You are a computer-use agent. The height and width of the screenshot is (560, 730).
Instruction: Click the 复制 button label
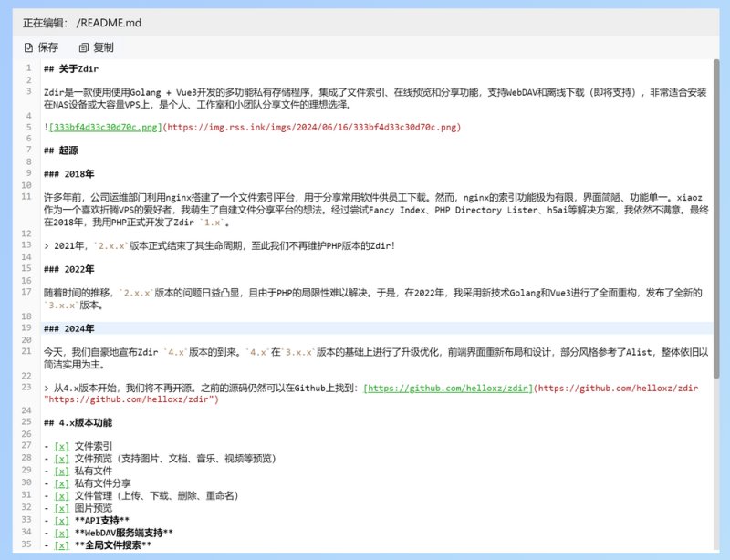point(103,47)
